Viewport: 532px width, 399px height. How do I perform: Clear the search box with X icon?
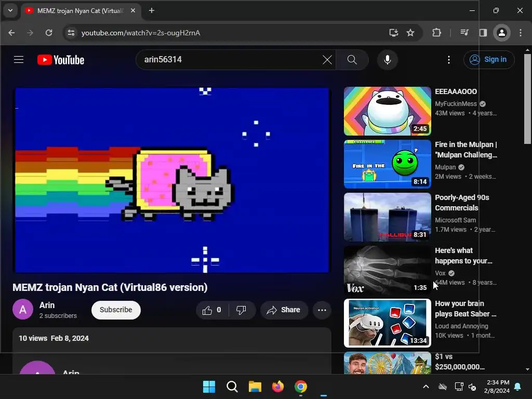327,60
